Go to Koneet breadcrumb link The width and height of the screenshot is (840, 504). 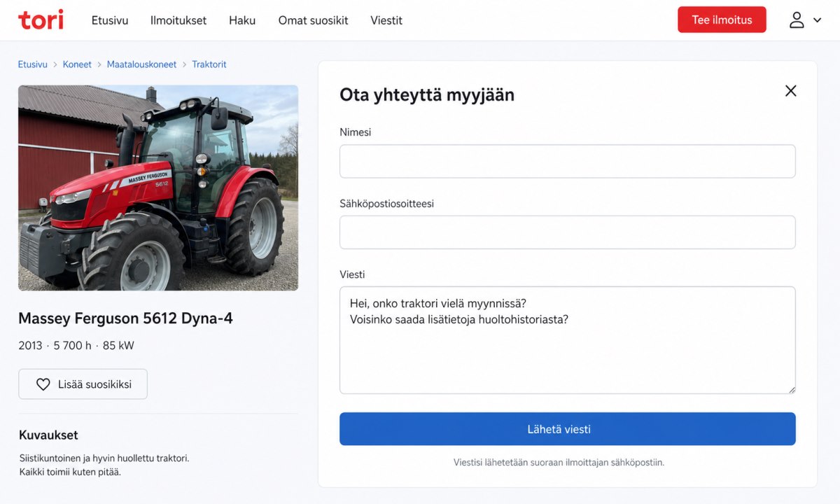tap(77, 64)
